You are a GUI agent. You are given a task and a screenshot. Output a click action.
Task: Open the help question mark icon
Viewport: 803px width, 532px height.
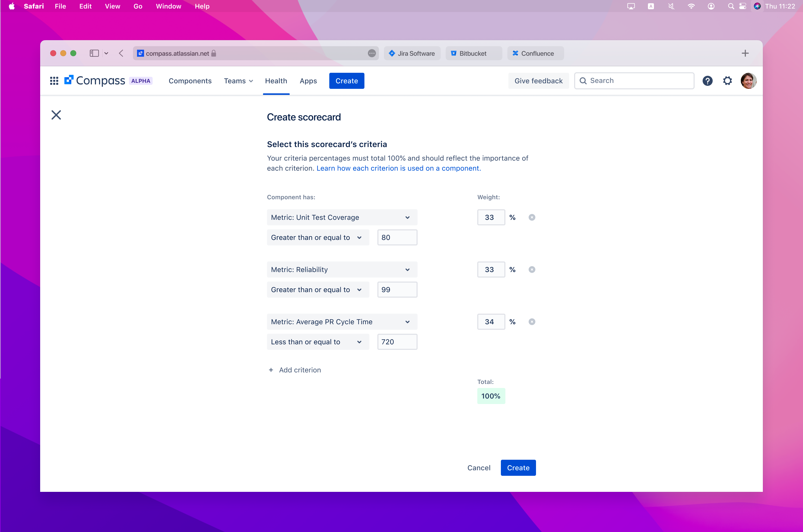(x=707, y=81)
